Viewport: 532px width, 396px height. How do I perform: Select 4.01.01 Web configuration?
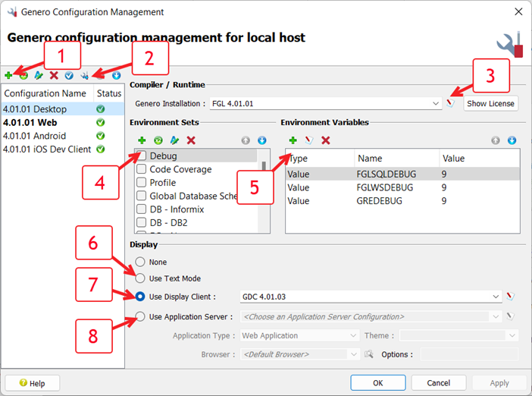click(63, 122)
